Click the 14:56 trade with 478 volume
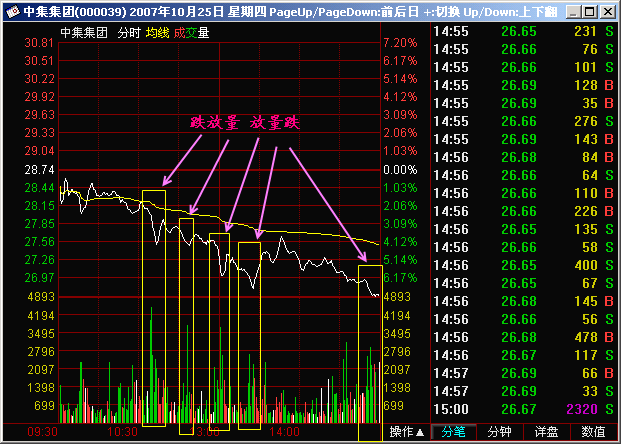The height and width of the screenshot is (444, 621). (x=523, y=337)
